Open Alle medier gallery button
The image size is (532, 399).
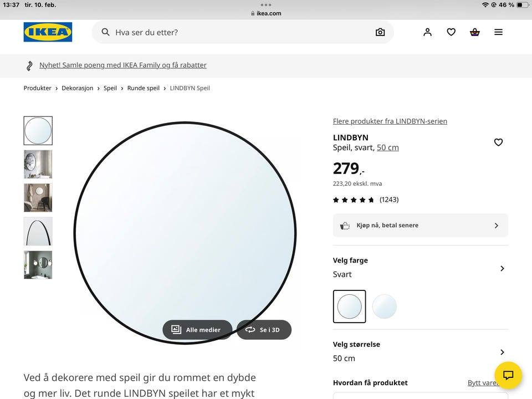197,330
